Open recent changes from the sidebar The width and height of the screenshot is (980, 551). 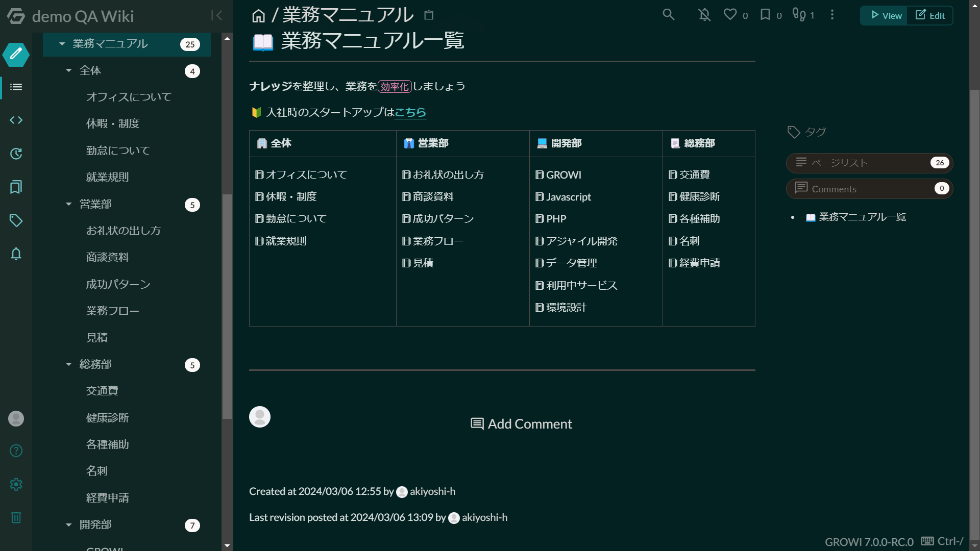(x=16, y=154)
